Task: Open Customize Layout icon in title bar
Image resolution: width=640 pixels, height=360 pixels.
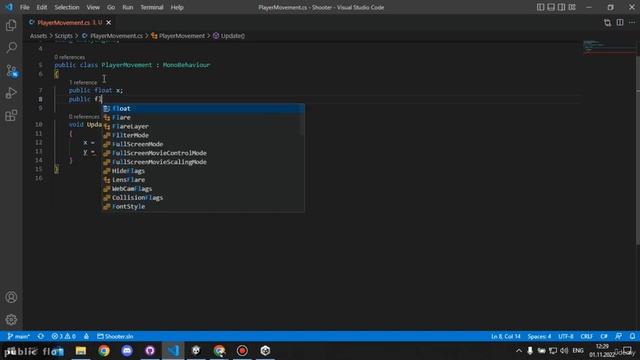Action: [572, 7]
